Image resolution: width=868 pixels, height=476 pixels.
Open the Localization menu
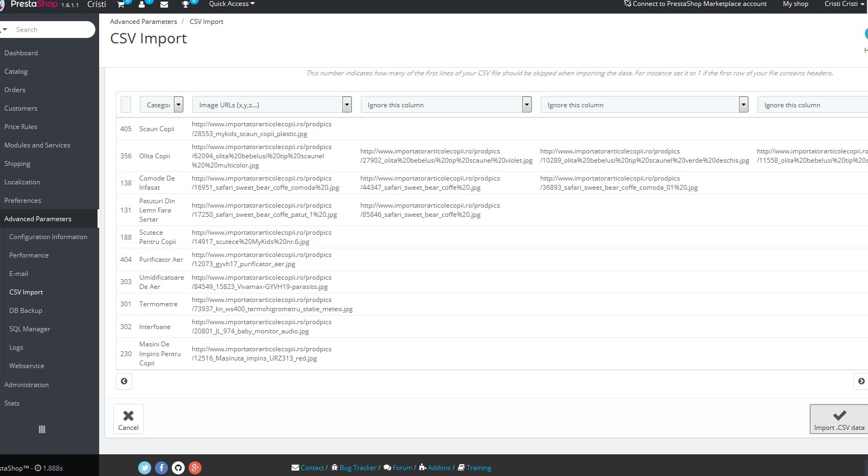click(x=22, y=182)
